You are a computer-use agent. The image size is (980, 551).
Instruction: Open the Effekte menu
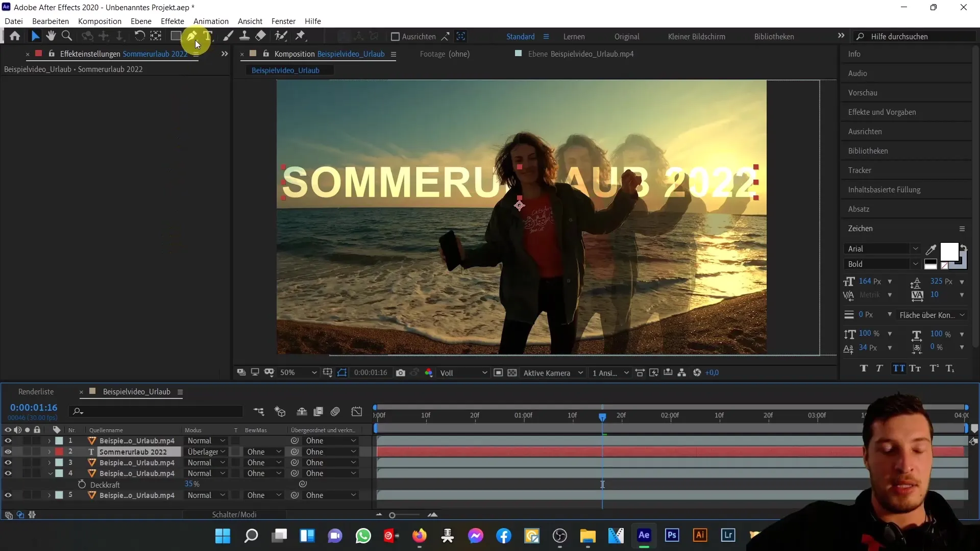pos(173,21)
